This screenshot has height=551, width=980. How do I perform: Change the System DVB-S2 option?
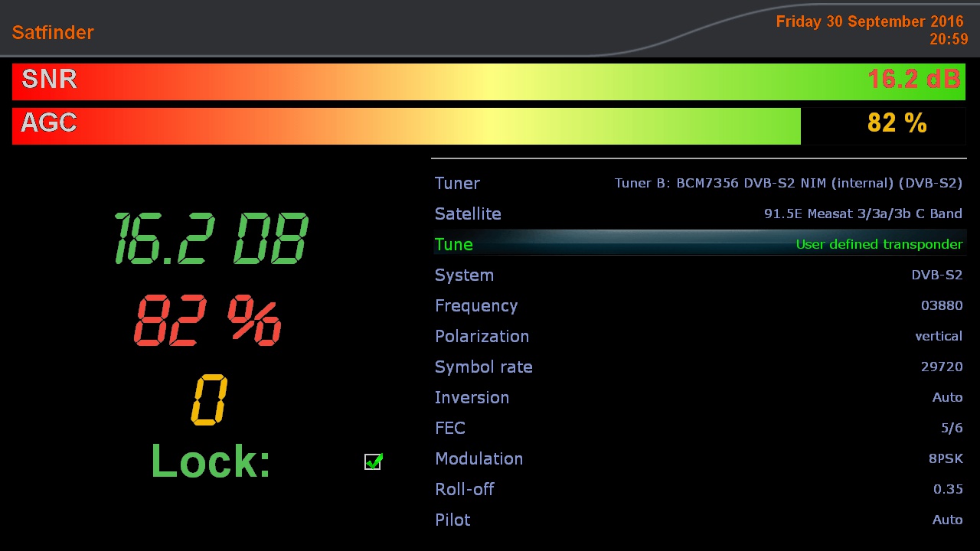click(x=936, y=275)
